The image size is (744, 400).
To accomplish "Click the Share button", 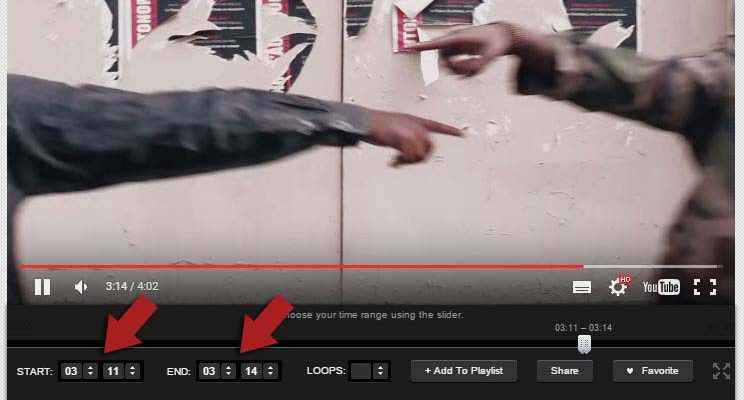I will pyautogui.click(x=565, y=371).
